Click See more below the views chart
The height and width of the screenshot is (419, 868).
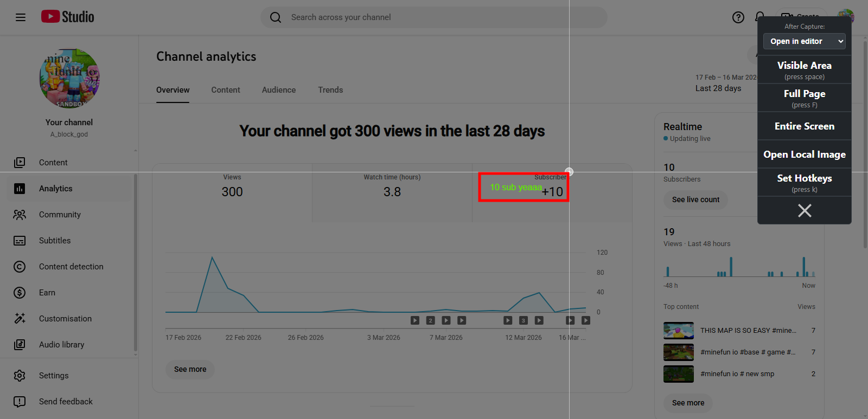click(190, 369)
